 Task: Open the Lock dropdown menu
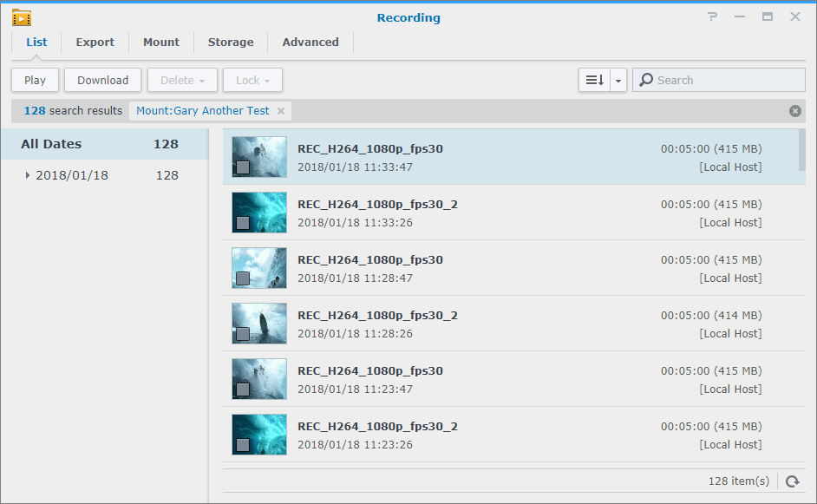click(252, 80)
